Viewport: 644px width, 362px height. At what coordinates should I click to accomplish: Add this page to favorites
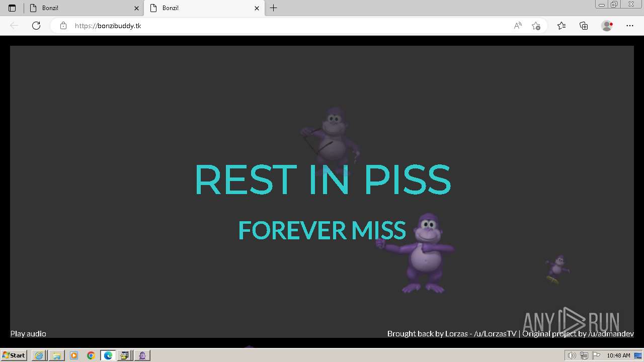pyautogui.click(x=536, y=26)
